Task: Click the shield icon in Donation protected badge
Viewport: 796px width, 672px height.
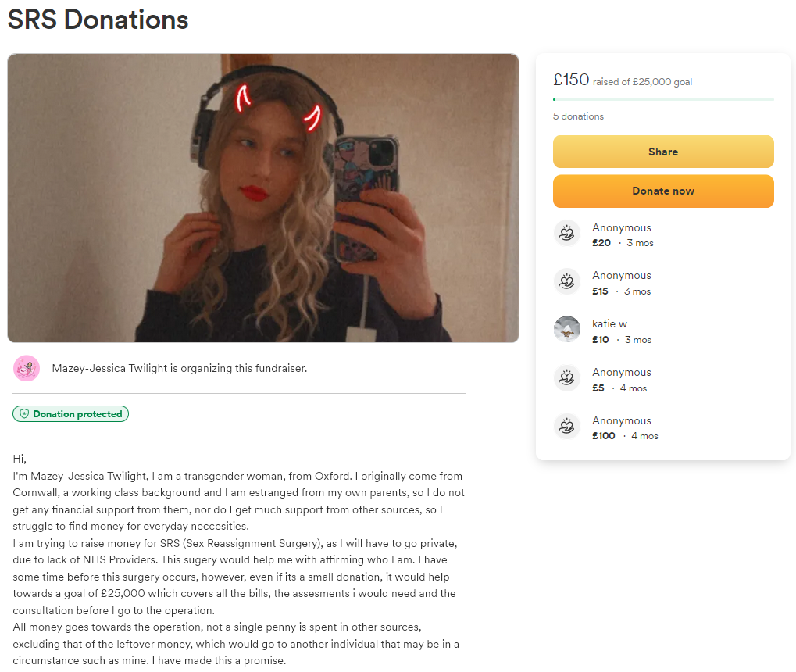Action: point(24,414)
